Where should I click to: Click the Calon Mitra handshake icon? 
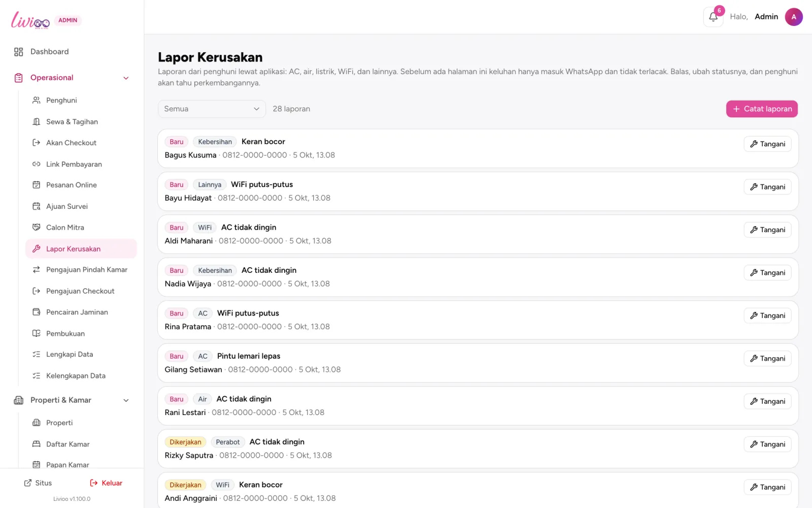(x=37, y=228)
